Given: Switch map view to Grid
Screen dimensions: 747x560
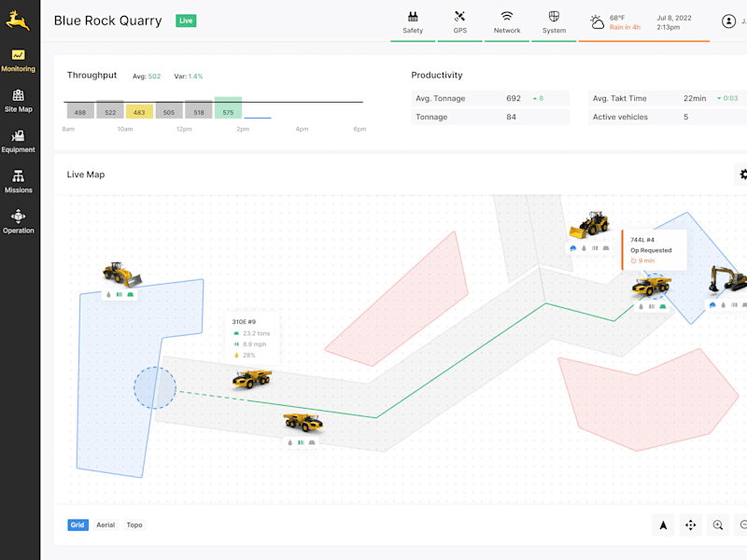Looking at the screenshot, I should [x=78, y=525].
